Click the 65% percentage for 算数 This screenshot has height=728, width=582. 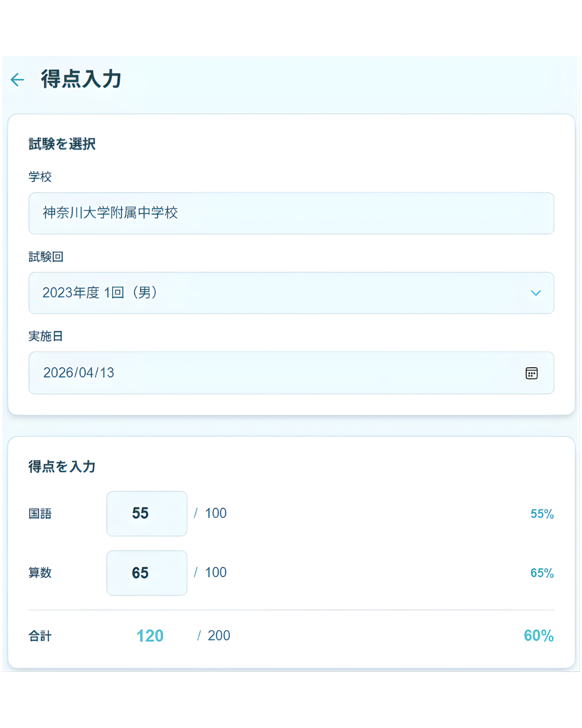541,573
